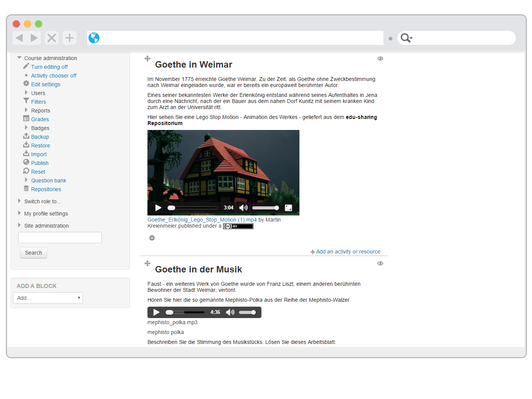This screenshot has height=399, width=532.
Task: Expand Switch role to...
Action: (x=19, y=201)
